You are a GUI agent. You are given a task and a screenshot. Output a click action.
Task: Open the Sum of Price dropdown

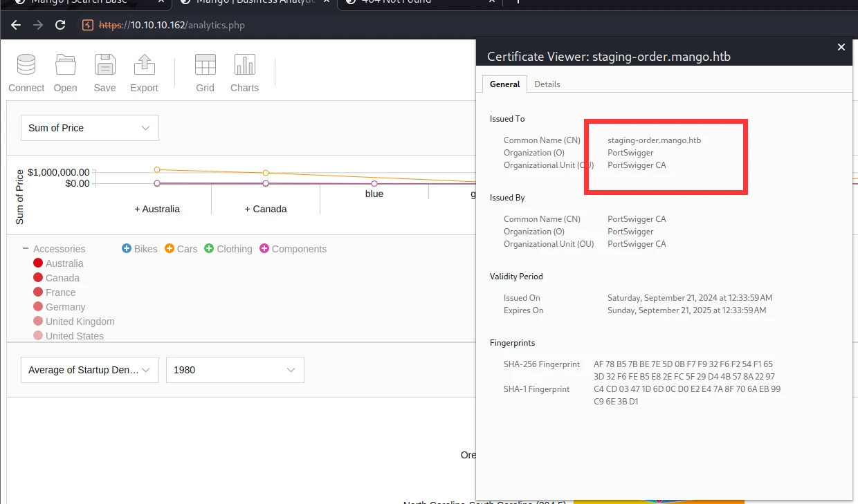tap(90, 128)
